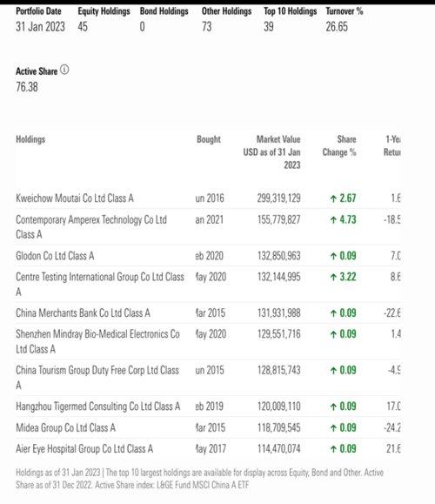Screen dimensions: 435x504
Task: Click Contemporary Amperex share change up arrow
Action: [333, 220]
